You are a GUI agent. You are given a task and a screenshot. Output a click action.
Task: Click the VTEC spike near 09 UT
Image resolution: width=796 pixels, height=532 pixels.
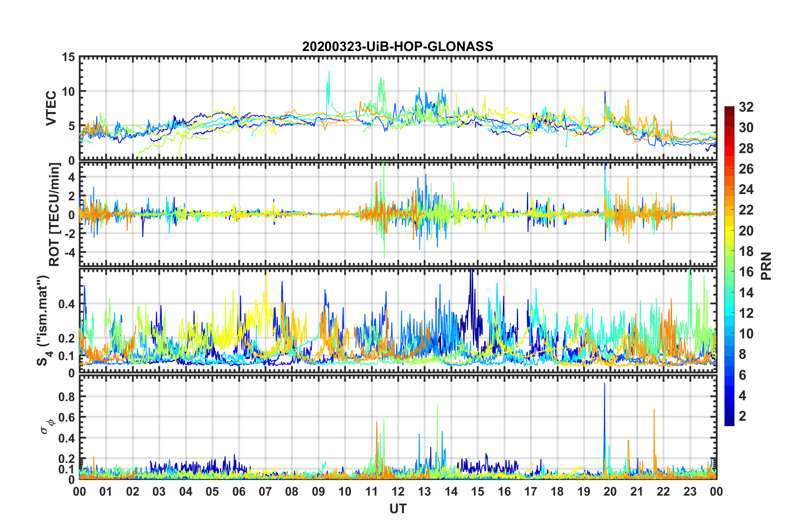(329, 84)
